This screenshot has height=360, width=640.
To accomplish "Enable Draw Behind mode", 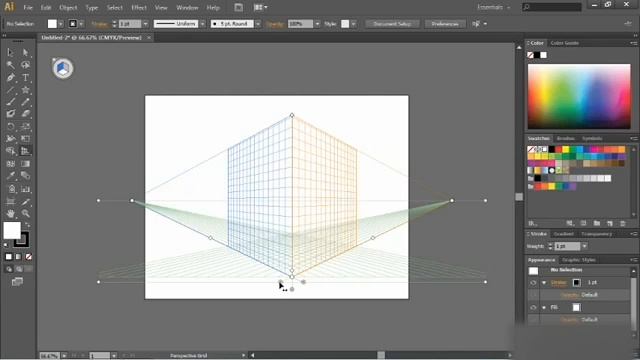I will pos(19,269).
